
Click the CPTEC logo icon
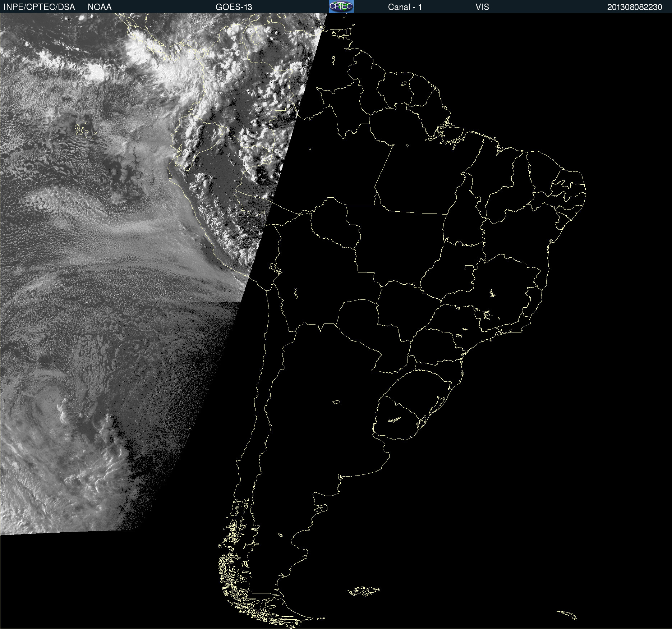point(341,6)
